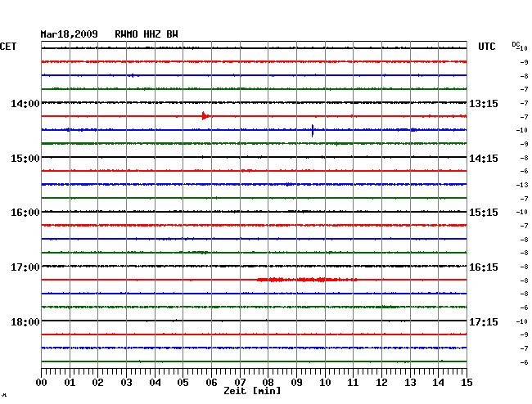Image resolution: width=532 pixels, height=404 pixels.
Task: Click the 14 minute axis label
Action: coord(438,382)
